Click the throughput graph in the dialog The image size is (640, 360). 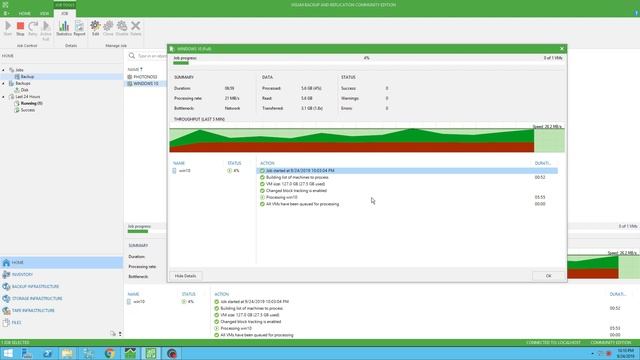367,140
